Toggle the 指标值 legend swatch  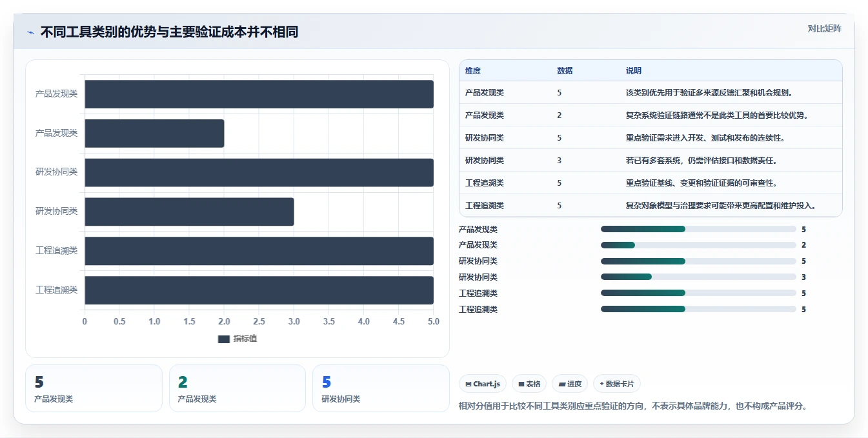(x=224, y=339)
